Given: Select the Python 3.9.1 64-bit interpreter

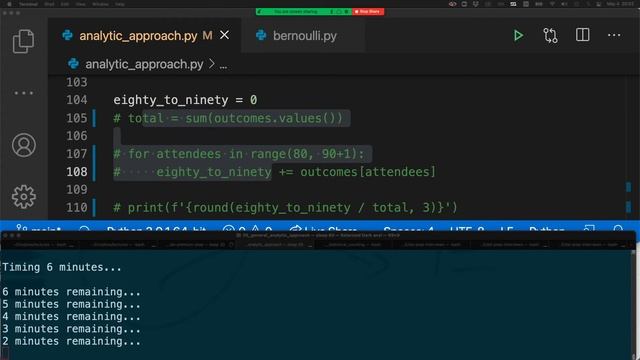Looking at the screenshot, I should point(156,229).
